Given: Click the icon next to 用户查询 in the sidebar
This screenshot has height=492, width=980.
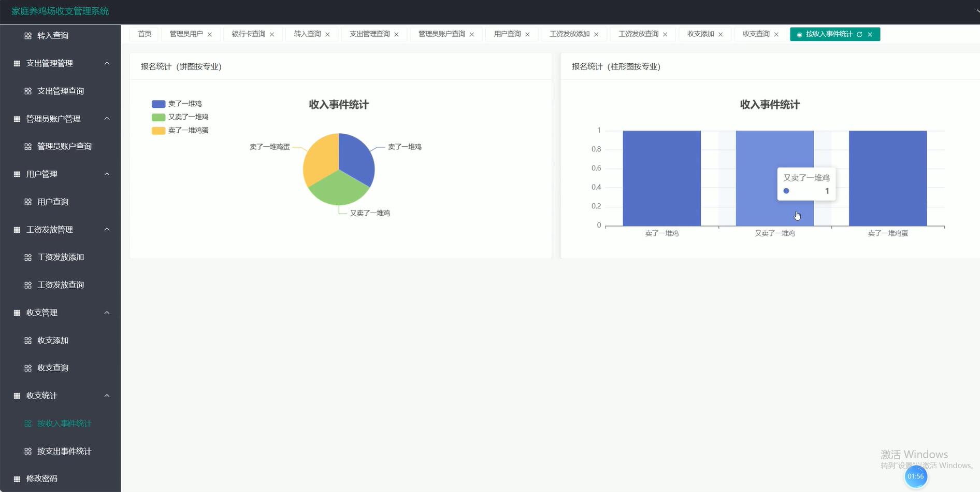Looking at the screenshot, I should [x=28, y=202].
